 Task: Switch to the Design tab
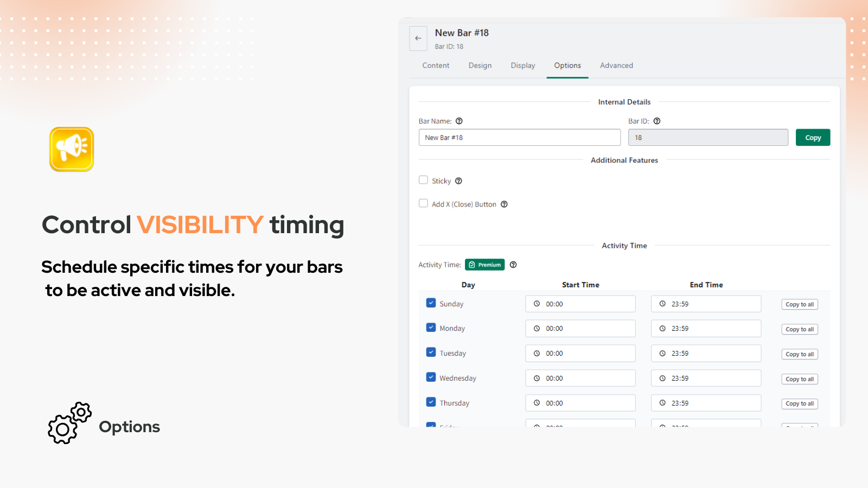click(x=480, y=66)
